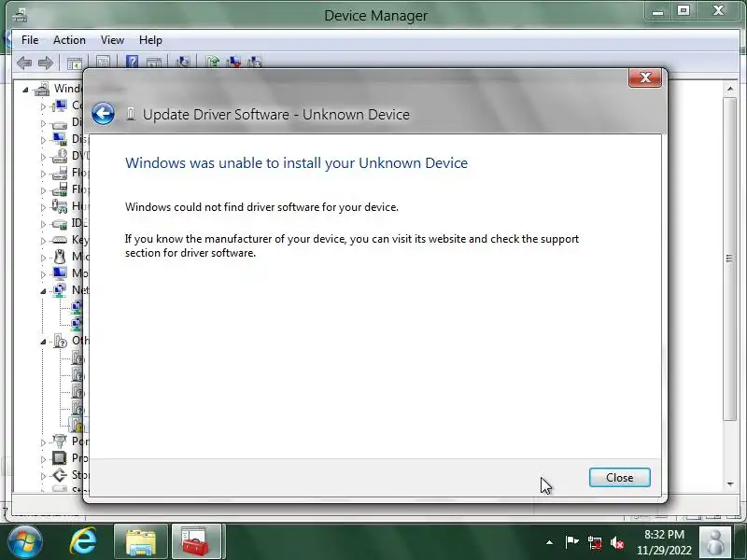Click the network tray icon
Image resolution: width=747 pixels, height=560 pixels.
pos(594,542)
